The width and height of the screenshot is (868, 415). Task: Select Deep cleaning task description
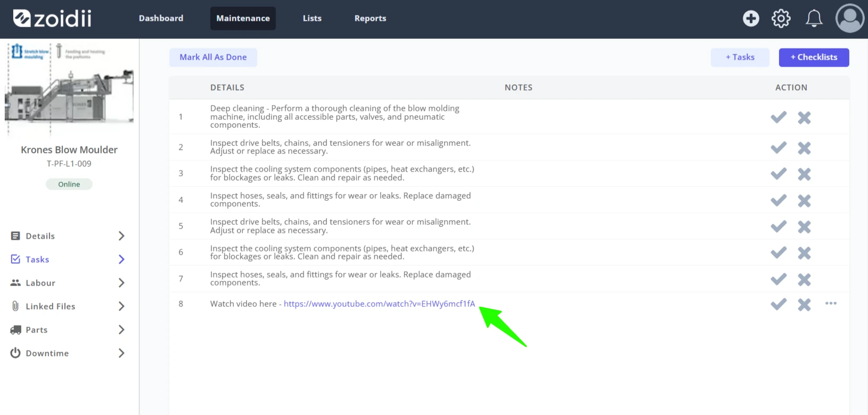coord(335,117)
